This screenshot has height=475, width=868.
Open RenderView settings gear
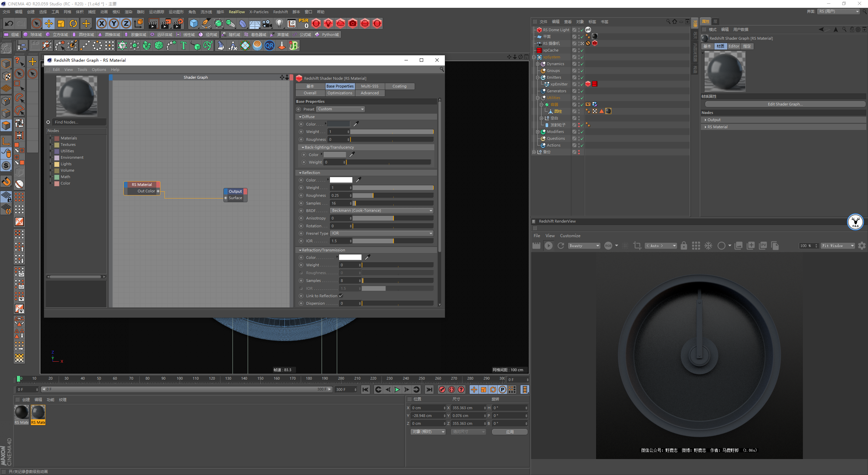pos(862,246)
